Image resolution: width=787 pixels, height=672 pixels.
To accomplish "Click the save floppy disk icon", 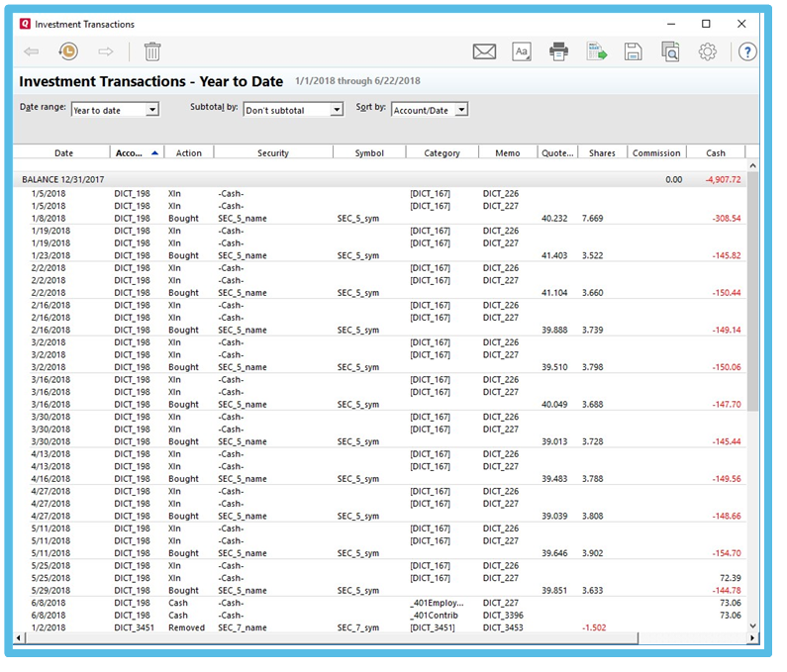I will (634, 51).
